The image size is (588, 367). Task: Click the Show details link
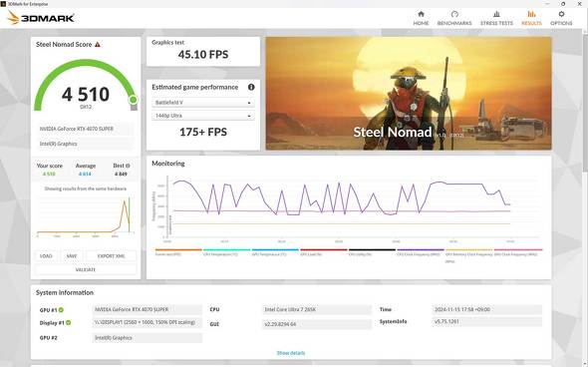click(291, 353)
